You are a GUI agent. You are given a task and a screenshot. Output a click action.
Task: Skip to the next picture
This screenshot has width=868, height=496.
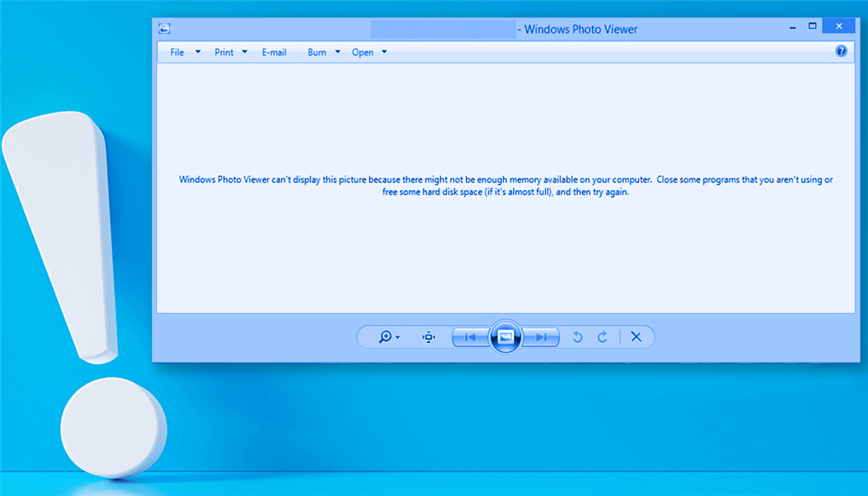tap(542, 337)
